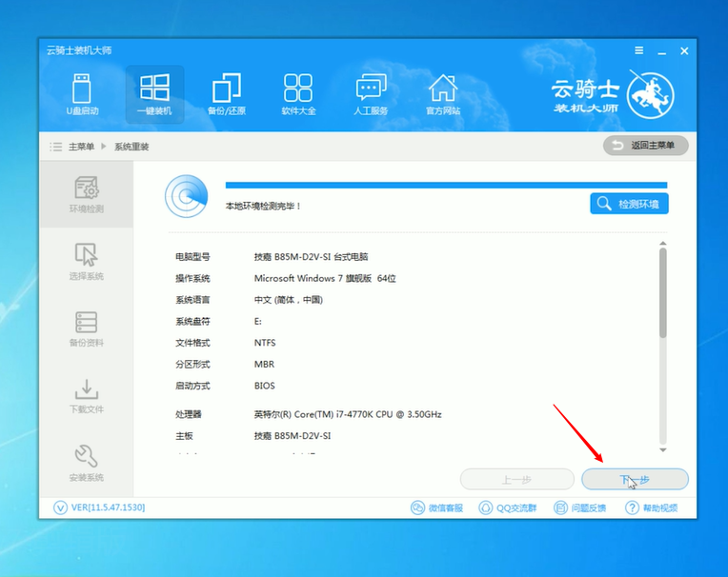Viewport: 728px width, 577px height.
Task: Close the 云骑士装机大师 window
Action: 684,51
